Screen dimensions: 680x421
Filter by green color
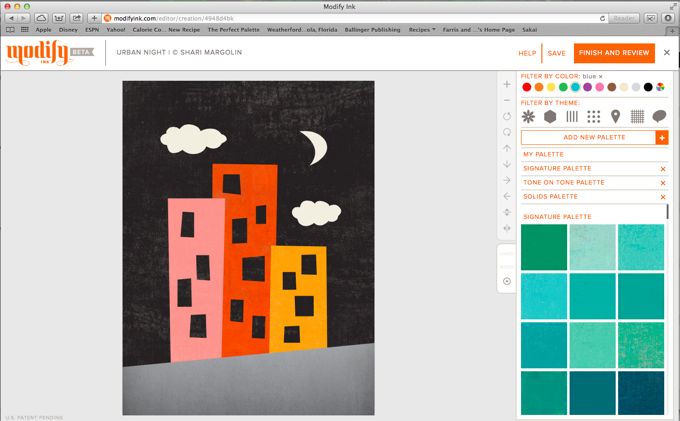click(563, 87)
